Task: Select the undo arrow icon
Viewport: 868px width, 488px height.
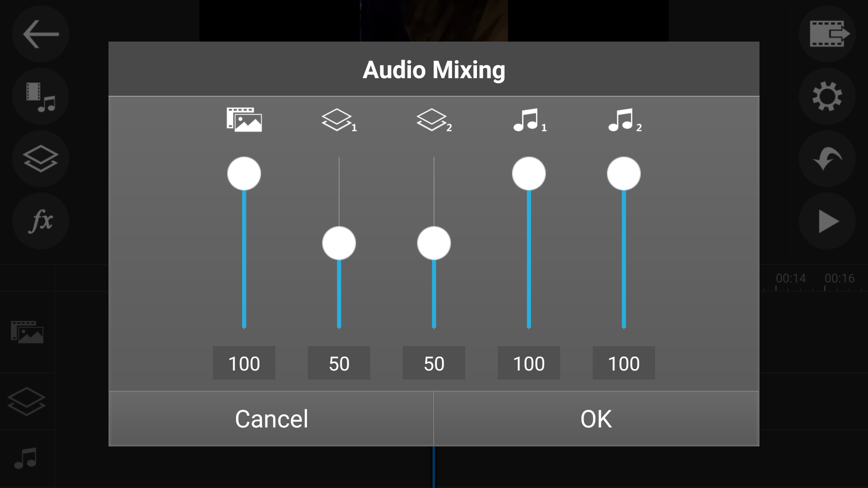Action: tap(827, 159)
